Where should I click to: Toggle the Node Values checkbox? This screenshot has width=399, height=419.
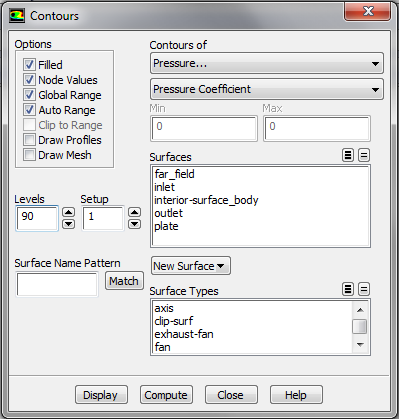tap(29, 80)
